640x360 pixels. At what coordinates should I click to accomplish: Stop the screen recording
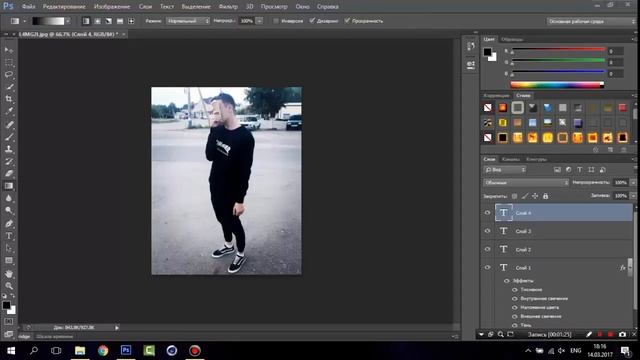pyautogui.click(x=610, y=334)
